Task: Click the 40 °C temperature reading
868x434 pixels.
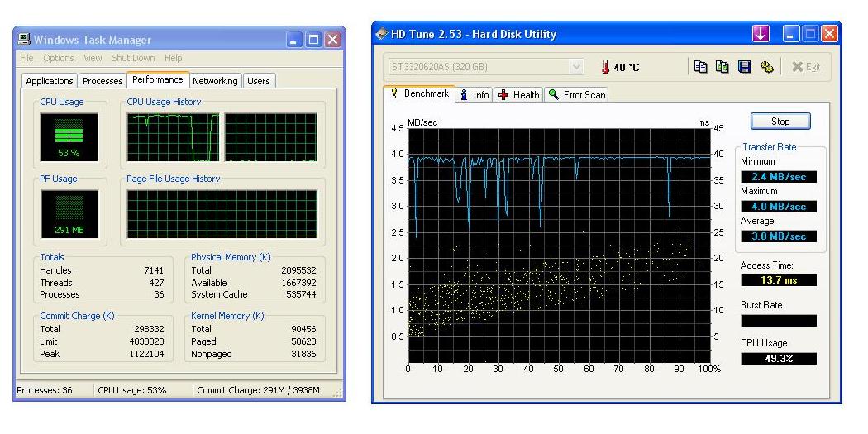Action: [x=627, y=68]
